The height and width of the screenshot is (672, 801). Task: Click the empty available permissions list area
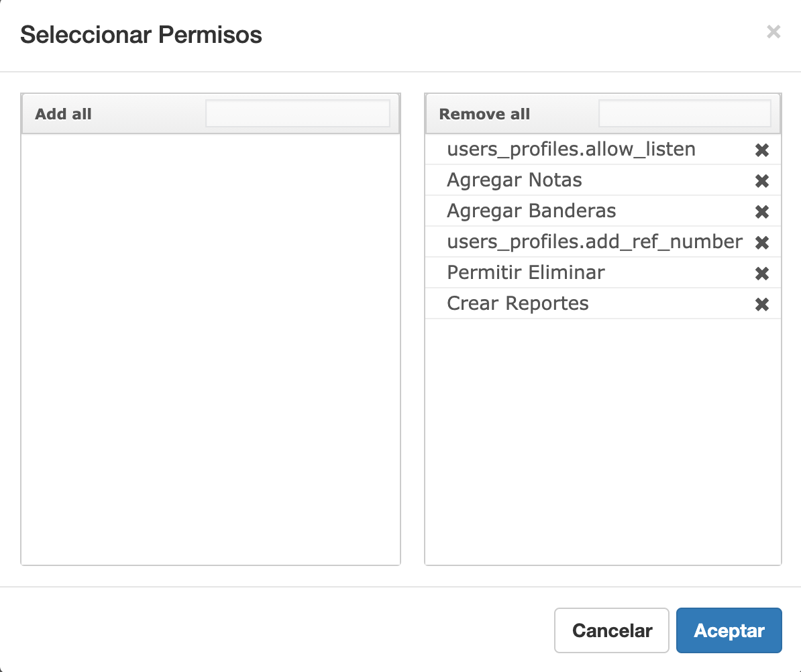point(211,349)
